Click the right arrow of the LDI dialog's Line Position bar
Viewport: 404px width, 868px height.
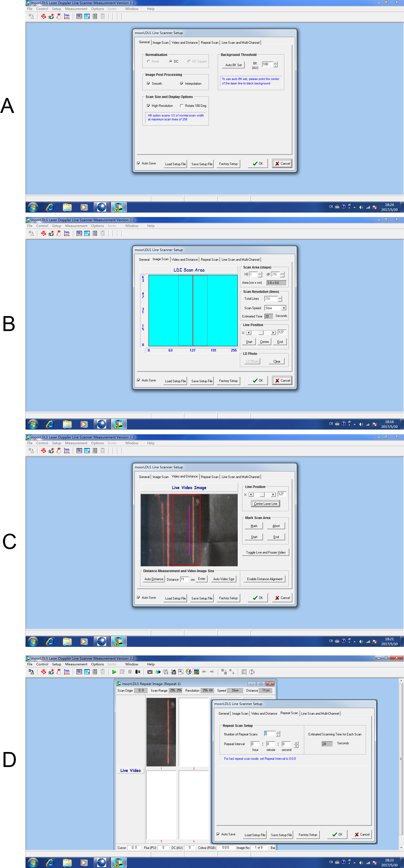click(x=273, y=333)
